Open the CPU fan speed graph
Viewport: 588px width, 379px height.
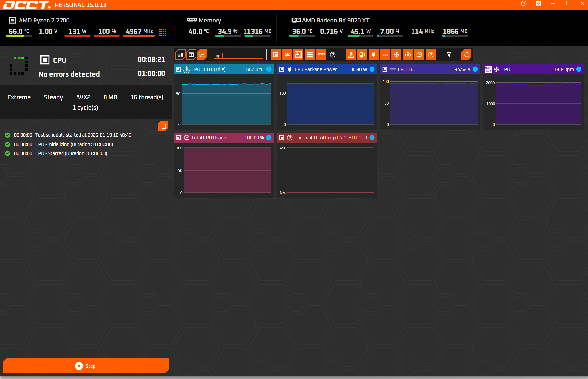click(x=533, y=102)
